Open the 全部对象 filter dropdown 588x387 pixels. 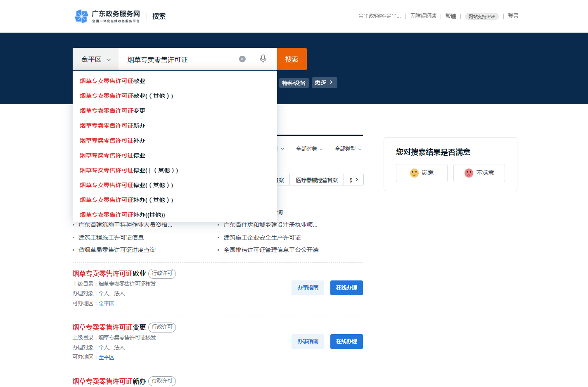(x=309, y=149)
